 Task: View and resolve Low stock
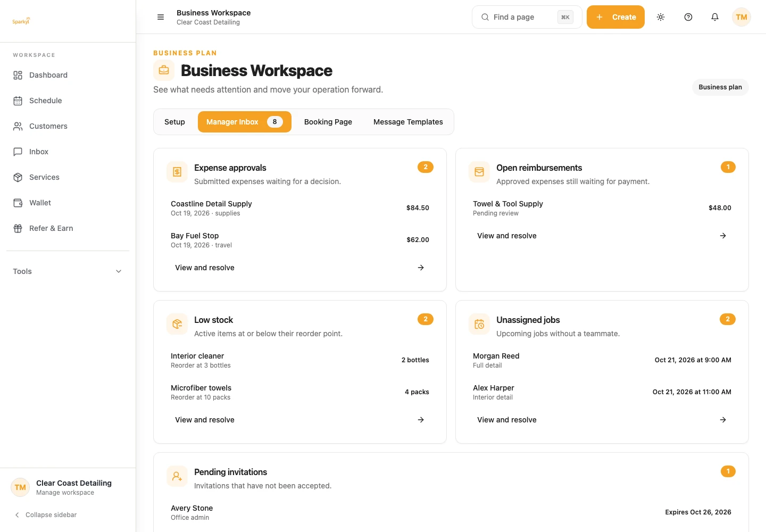coord(300,420)
